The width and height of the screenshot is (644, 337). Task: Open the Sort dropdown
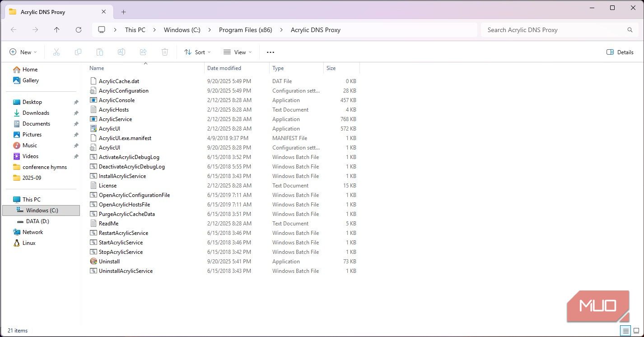[x=198, y=52]
